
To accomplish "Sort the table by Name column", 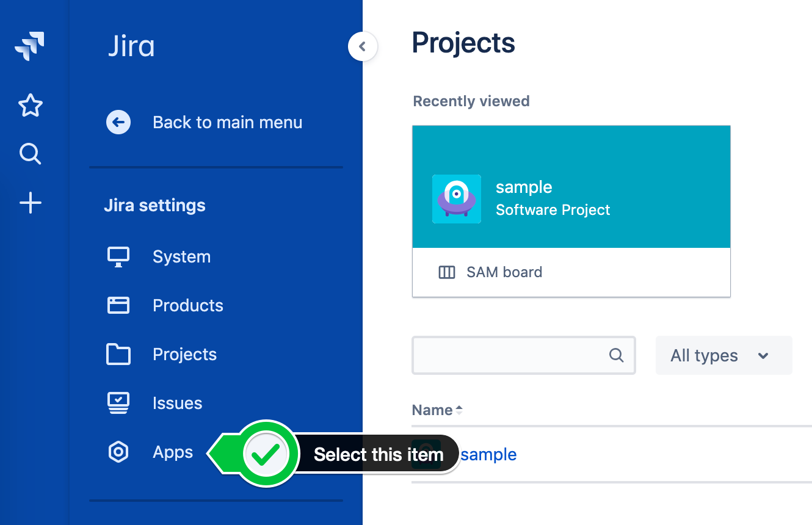I will tap(437, 410).
